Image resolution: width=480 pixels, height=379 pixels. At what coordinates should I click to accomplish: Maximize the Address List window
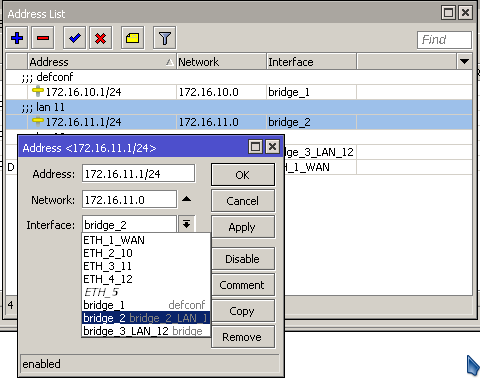[x=448, y=13]
